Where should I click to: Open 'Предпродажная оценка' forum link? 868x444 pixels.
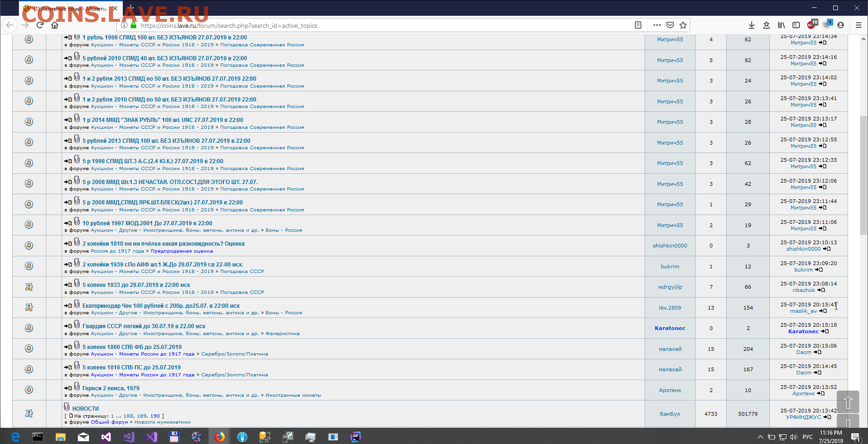click(x=182, y=251)
